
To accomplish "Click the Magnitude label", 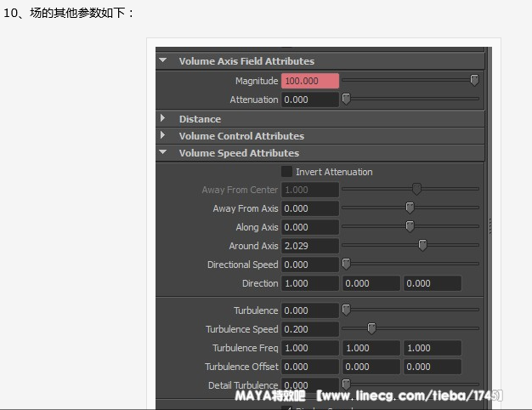I will point(257,81).
